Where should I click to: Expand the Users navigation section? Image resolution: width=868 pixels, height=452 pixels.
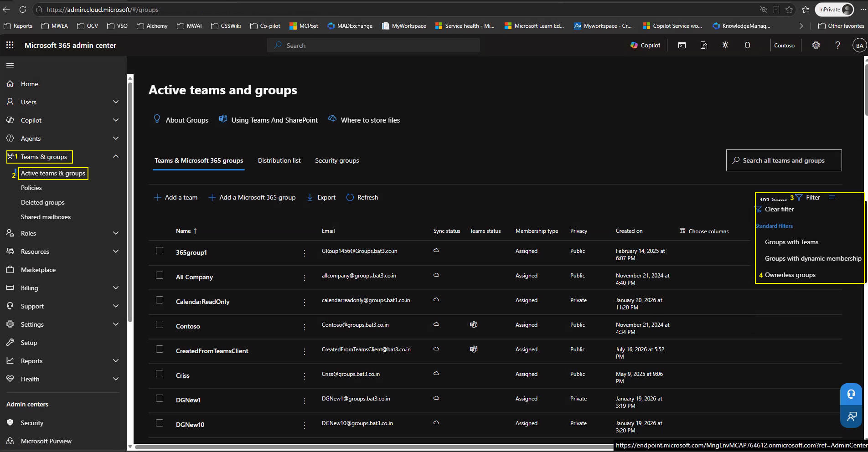(x=116, y=102)
